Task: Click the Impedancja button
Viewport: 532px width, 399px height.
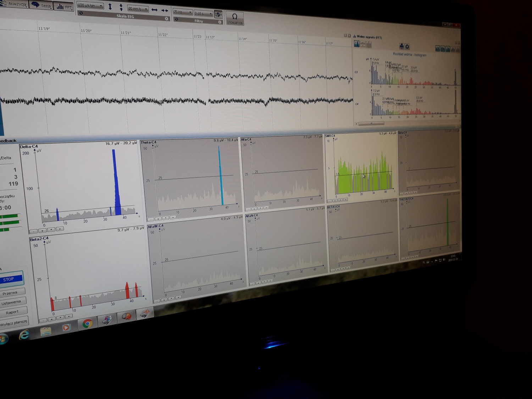Action: 235,18
